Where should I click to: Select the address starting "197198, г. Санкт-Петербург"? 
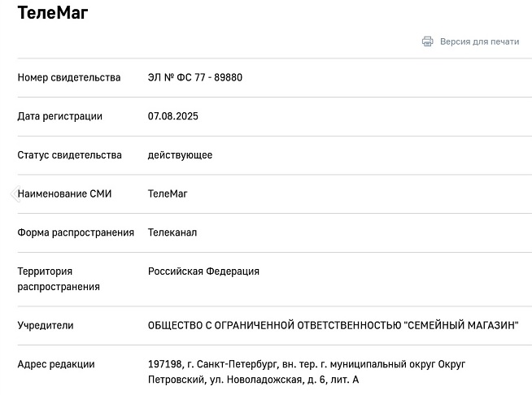coord(307,372)
